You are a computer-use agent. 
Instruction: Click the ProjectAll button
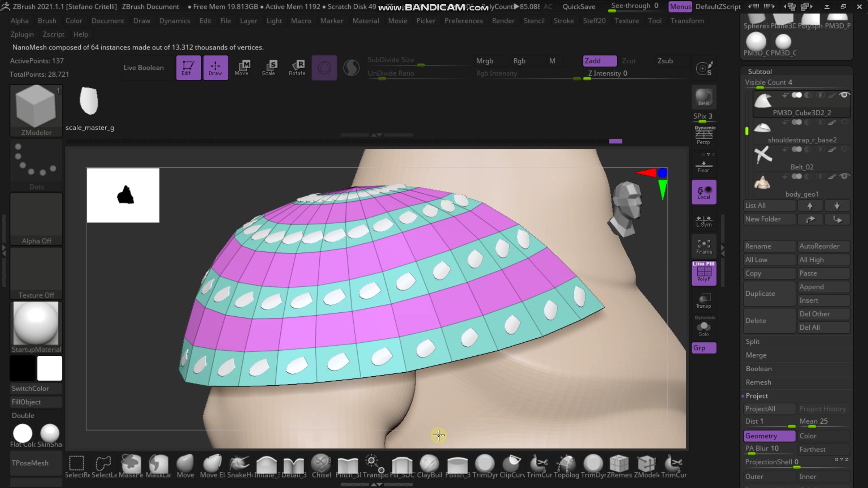[769, 409]
